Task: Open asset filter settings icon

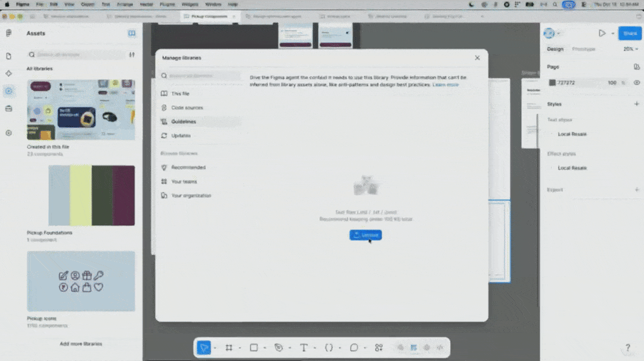Action: pos(132,55)
